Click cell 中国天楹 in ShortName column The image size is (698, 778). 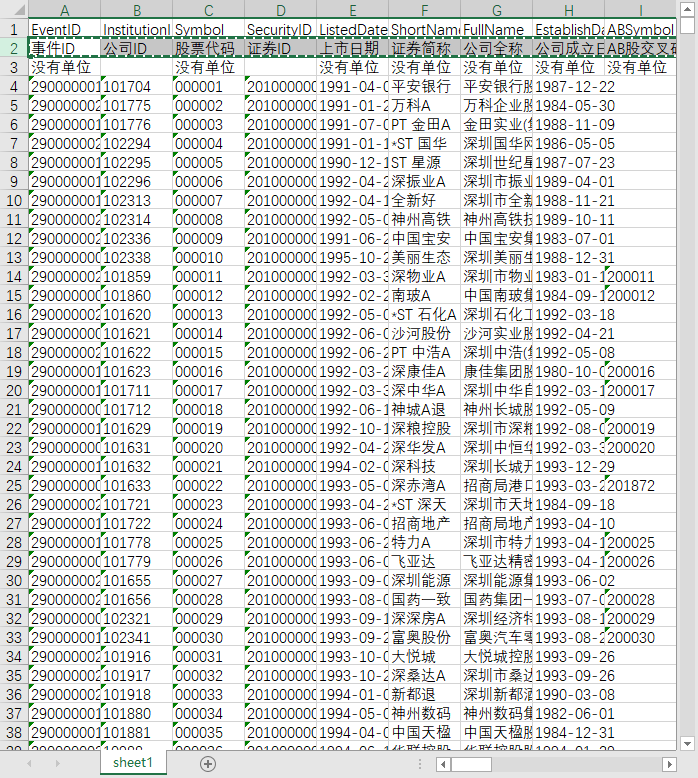coord(424,732)
